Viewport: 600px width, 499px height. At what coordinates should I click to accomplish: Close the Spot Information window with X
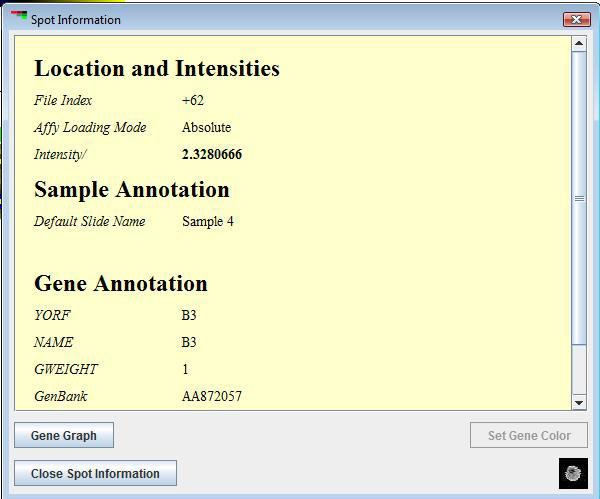coord(576,19)
